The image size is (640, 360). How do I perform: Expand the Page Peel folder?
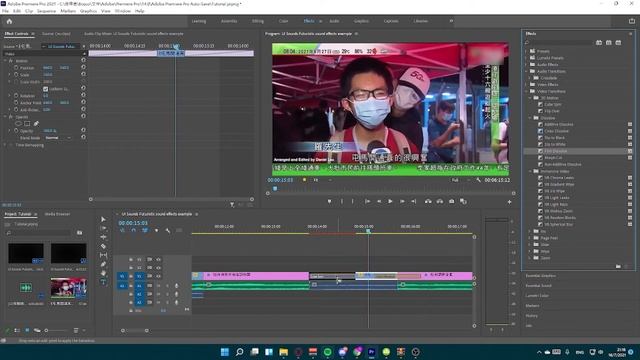click(x=530, y=238)
